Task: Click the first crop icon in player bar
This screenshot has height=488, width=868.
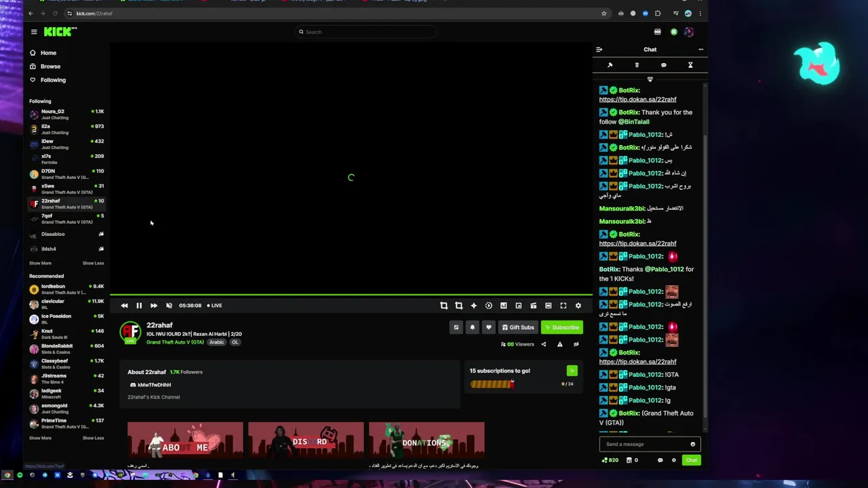Action: click(444, 306)
